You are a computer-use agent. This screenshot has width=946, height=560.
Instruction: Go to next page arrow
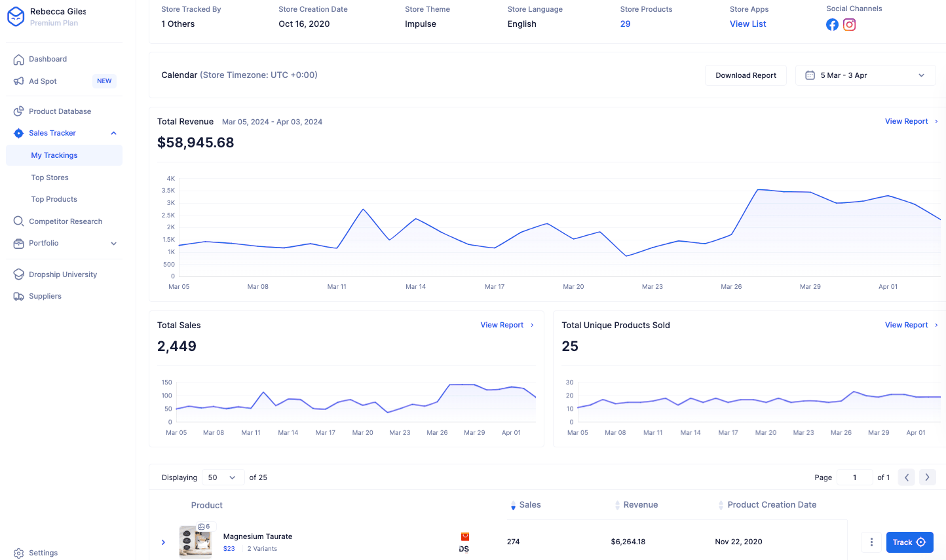927,477
